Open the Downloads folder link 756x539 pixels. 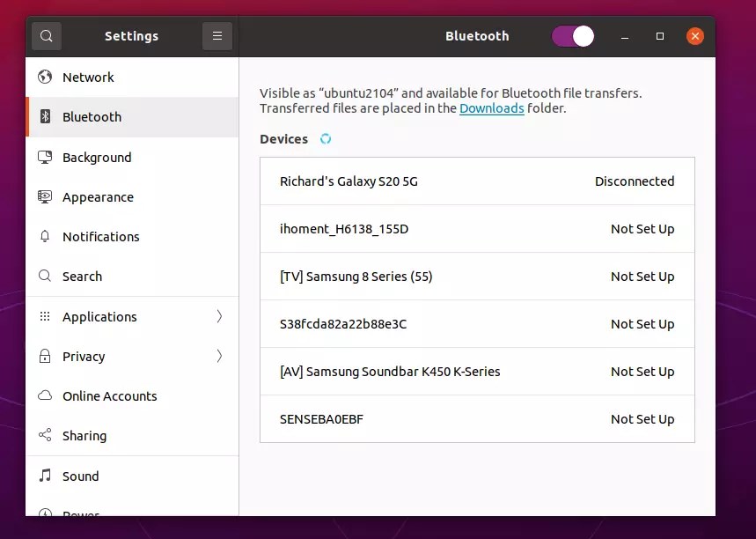click(492, 108)
